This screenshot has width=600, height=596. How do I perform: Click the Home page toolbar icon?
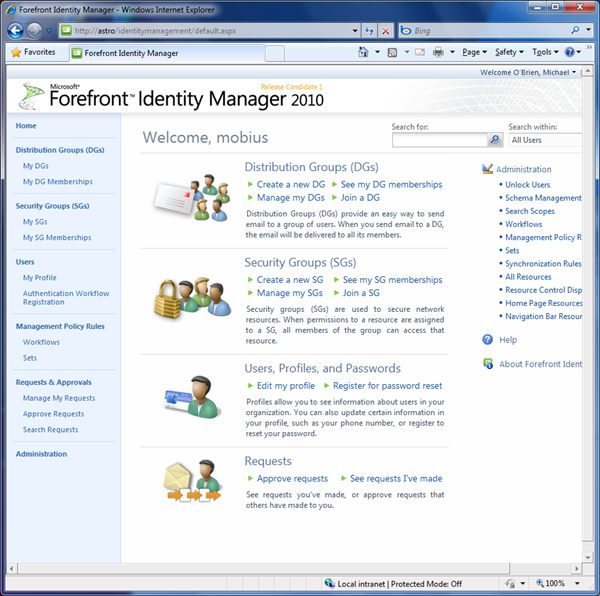coord(363,52)
